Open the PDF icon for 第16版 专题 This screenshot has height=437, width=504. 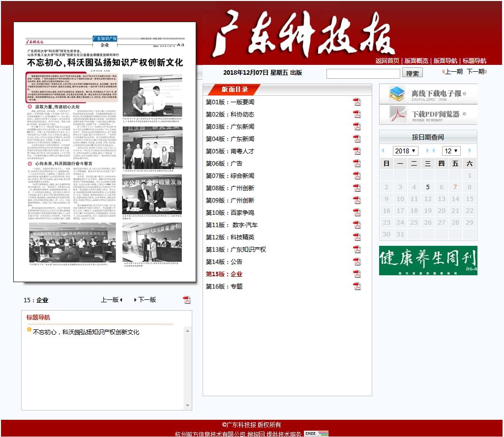point(357,286)
